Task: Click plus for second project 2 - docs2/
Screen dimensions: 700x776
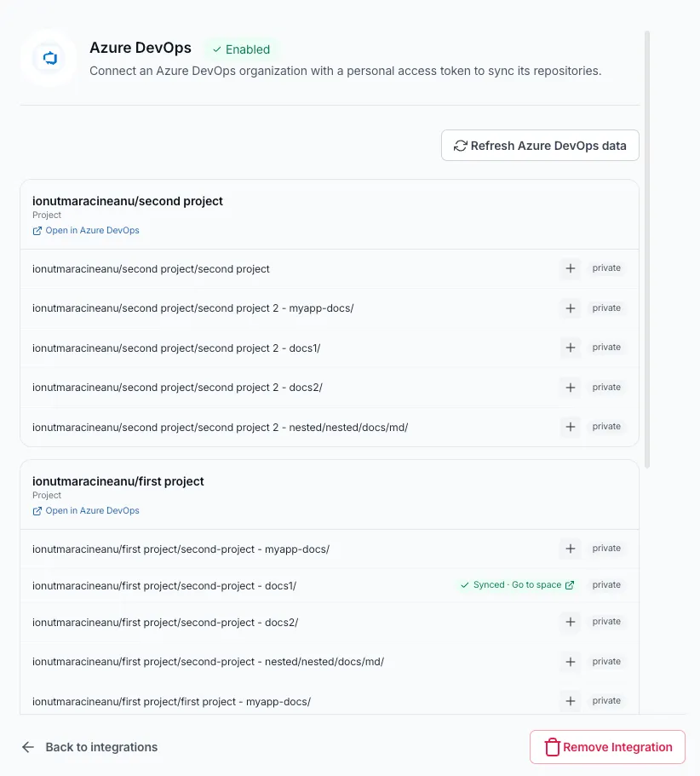Action: (x=571, y=388)
